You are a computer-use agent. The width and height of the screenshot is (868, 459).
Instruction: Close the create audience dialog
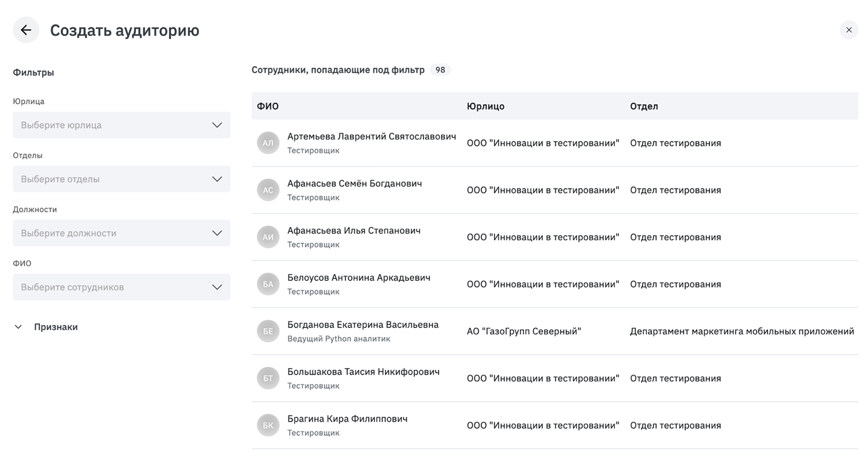tap(849, 30)
